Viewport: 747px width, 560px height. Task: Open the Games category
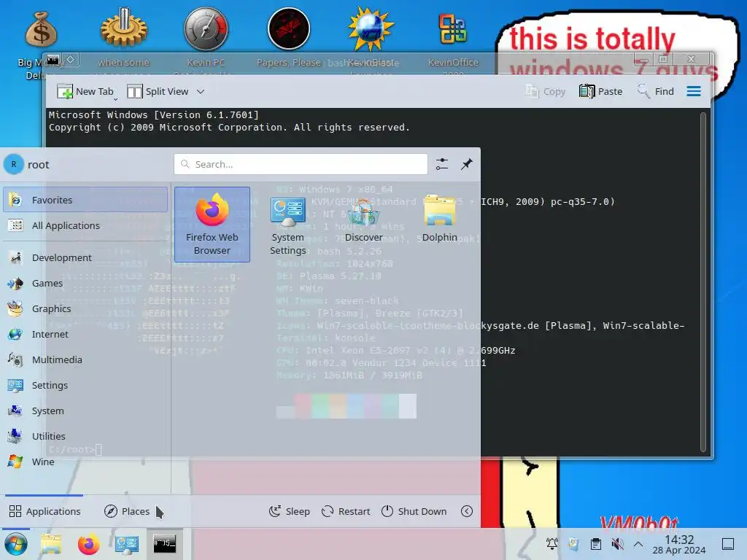(x=85, y=284)
